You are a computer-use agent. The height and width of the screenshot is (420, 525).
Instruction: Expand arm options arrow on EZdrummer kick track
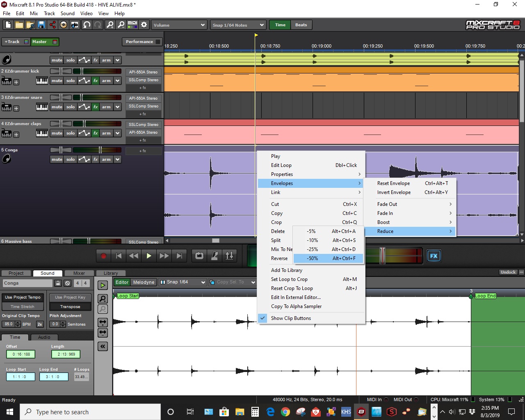[x=118, y=81]
